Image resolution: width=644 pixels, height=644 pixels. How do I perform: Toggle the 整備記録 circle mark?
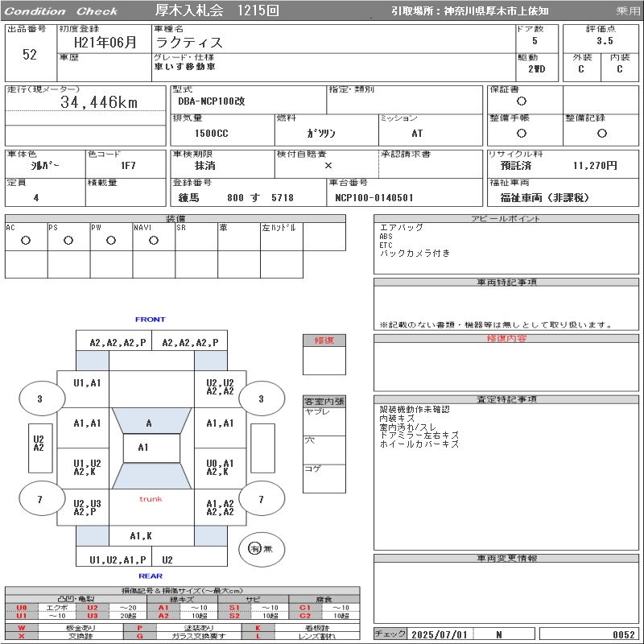coord(601,134)
